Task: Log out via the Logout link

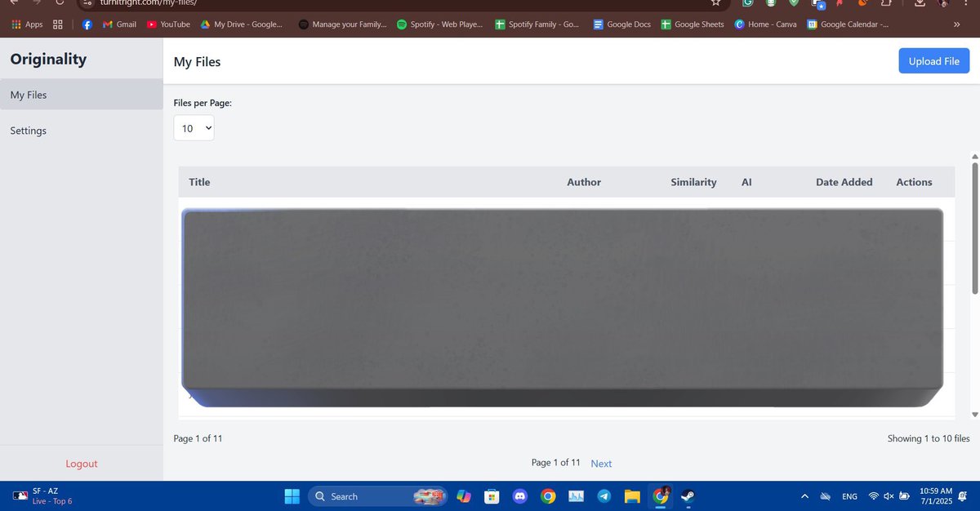Action: [82, 464]
